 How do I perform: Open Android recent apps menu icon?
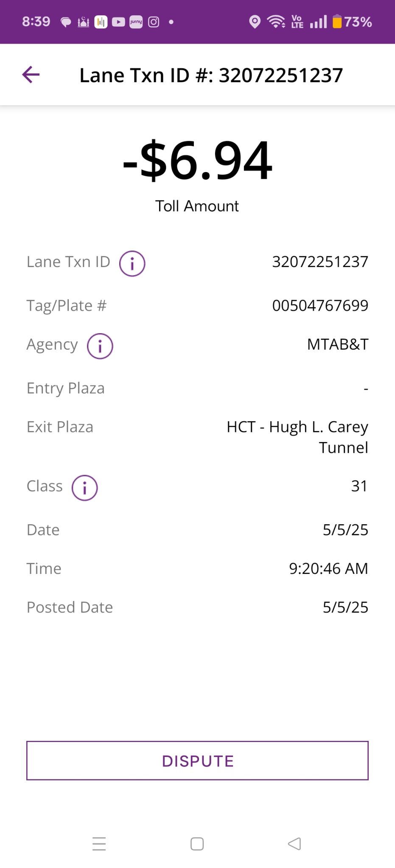click(x=99, y=844)
